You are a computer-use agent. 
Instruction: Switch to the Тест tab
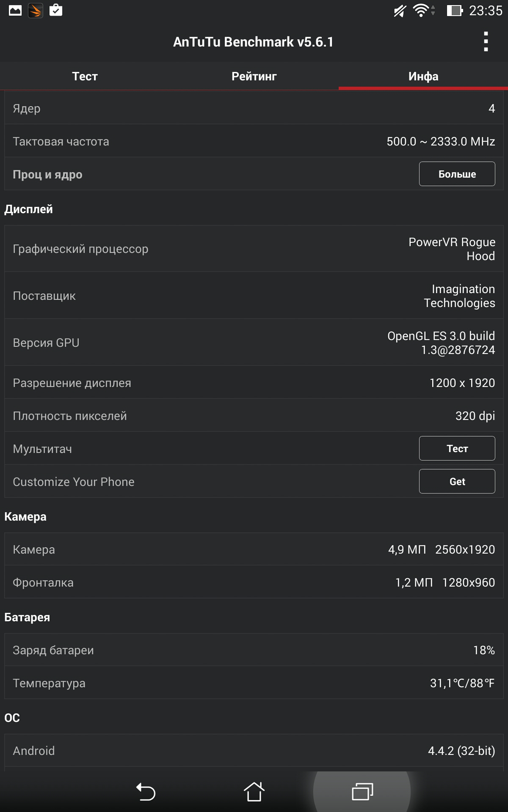click(85, 76)
